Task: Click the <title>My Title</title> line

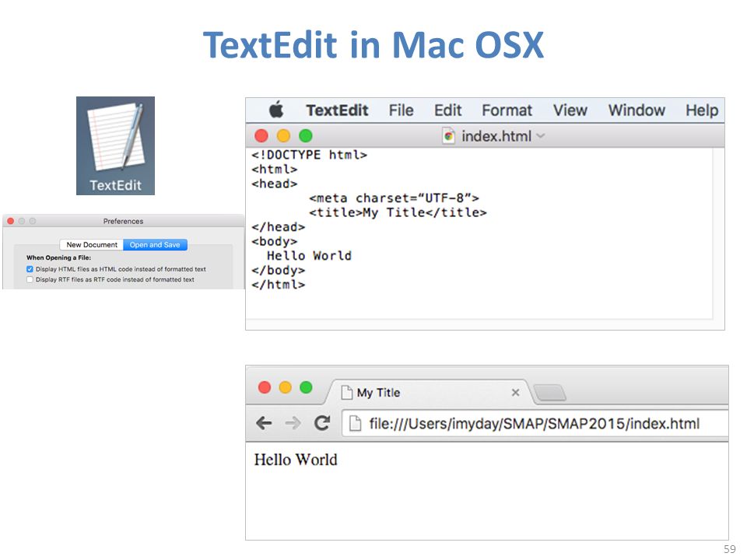Action: (398, 212)
